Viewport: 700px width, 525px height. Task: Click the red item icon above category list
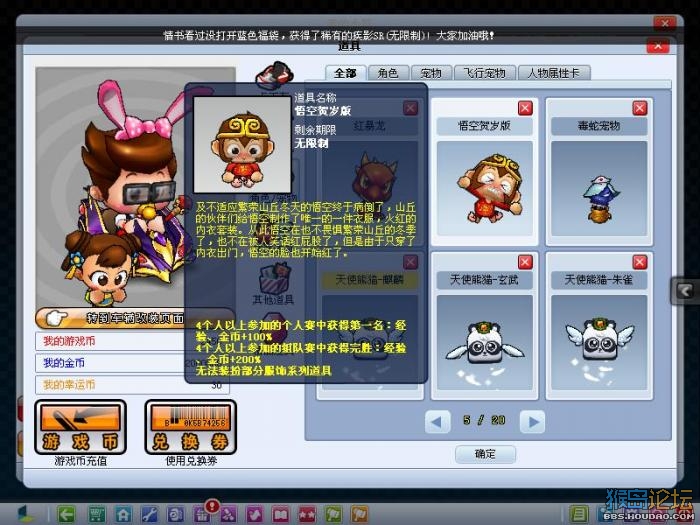(x=274, y=74)
